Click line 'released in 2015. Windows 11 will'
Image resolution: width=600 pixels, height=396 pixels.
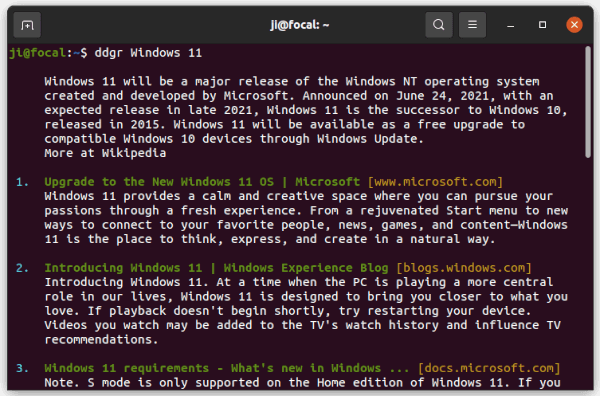coord(285,124)
